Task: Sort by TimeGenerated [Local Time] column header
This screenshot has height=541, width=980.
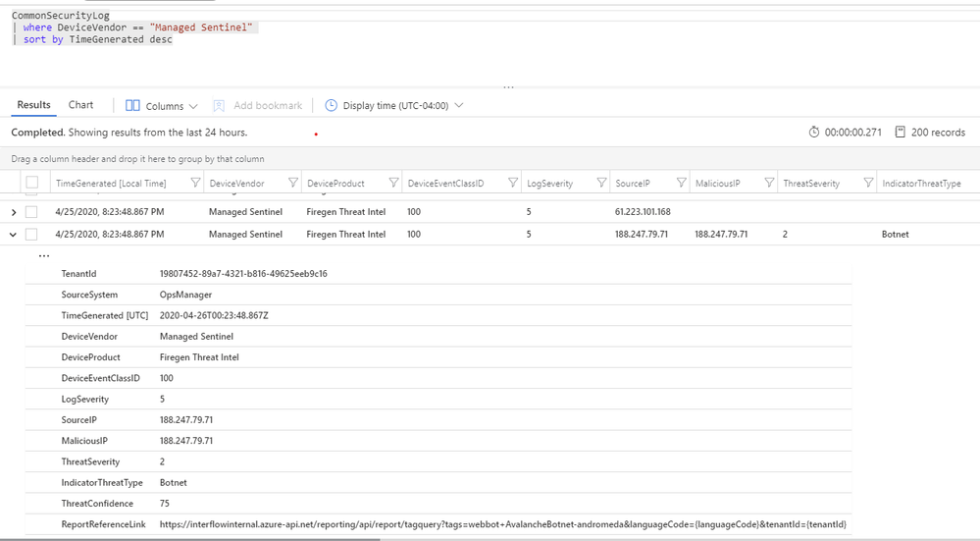Action: 111,184
